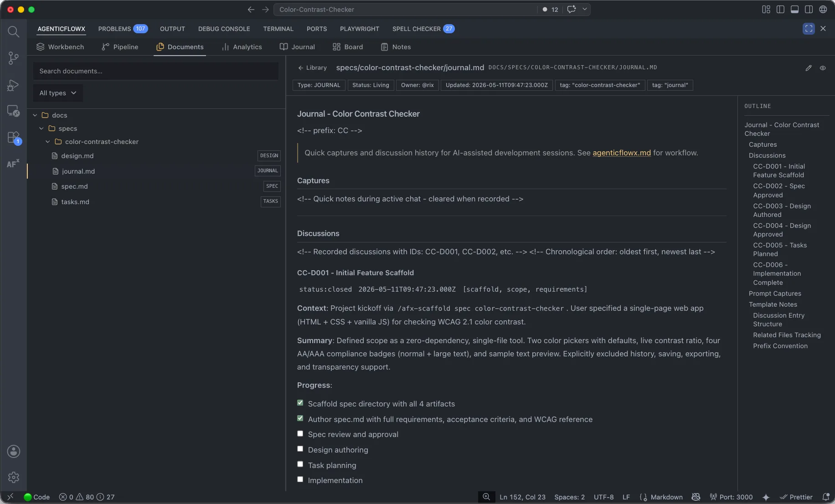The height and width of the screenshot is (504, 835).
Task: Open the Remote Explorer view
Action: pyautogui.click(x=13, y=111)
